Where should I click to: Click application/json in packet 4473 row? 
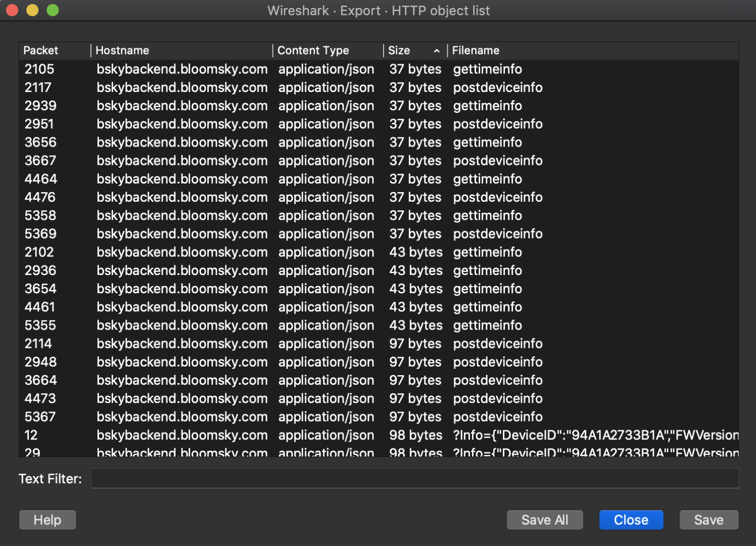[x=326, y=398]
